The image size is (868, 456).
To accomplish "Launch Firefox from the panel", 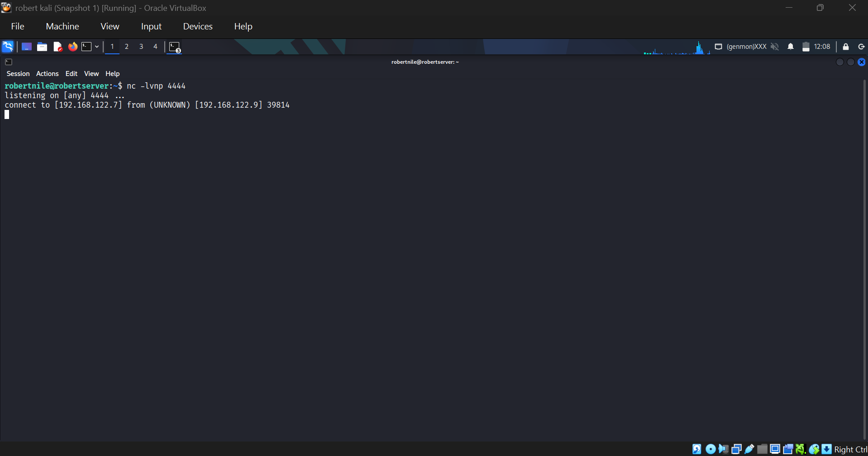I will click(72, 47).
